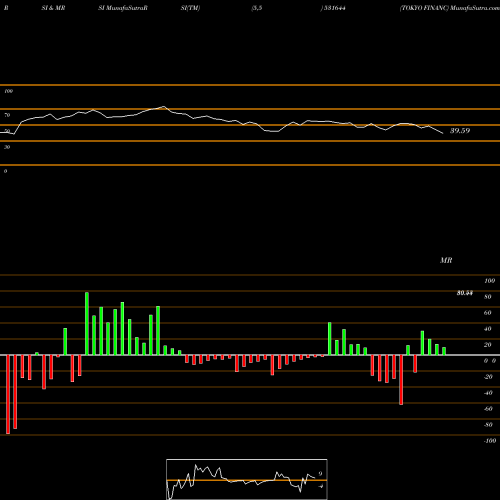
Task: Select the leftmost red MR bar
Action: click(x=8, y=394)
